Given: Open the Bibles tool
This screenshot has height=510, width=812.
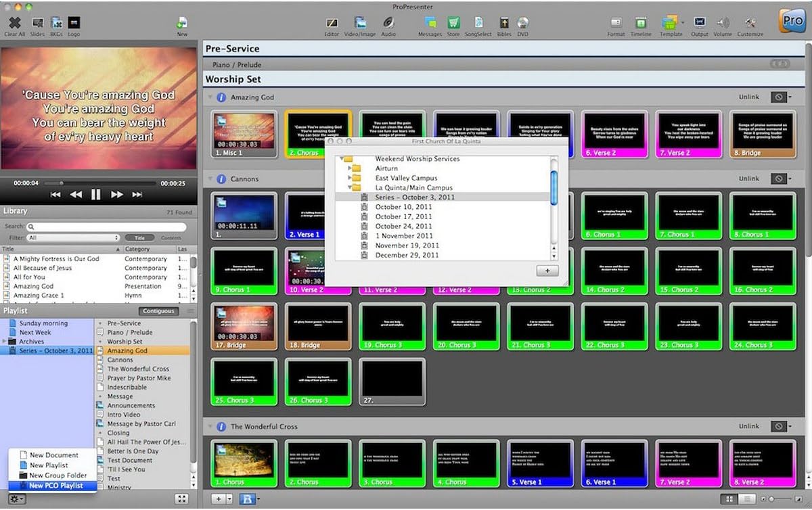Looking at the screenshot, I should coord(504,22).
